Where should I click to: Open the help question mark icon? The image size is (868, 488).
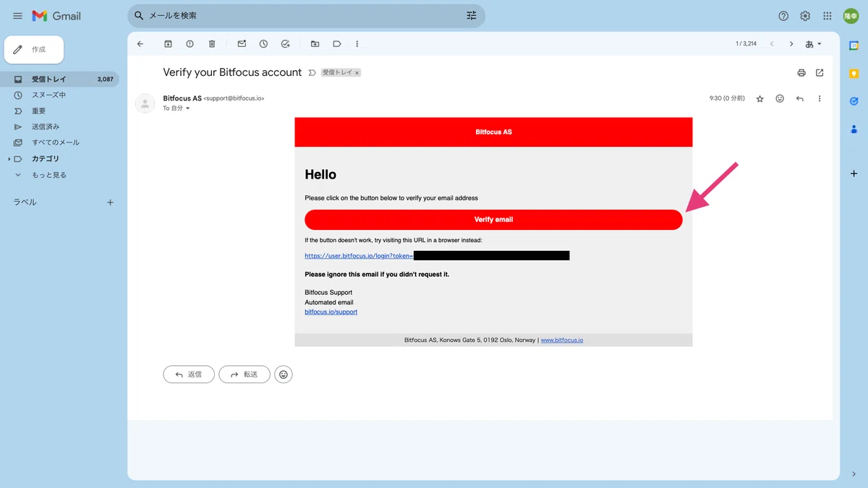pyautogui.click(x=783, y=16)
